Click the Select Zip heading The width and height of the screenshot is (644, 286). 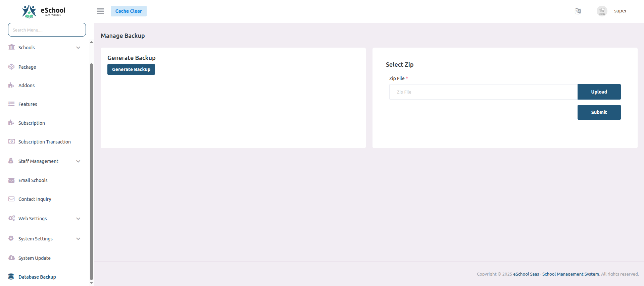pyautogui.click(x=400, y=64)
